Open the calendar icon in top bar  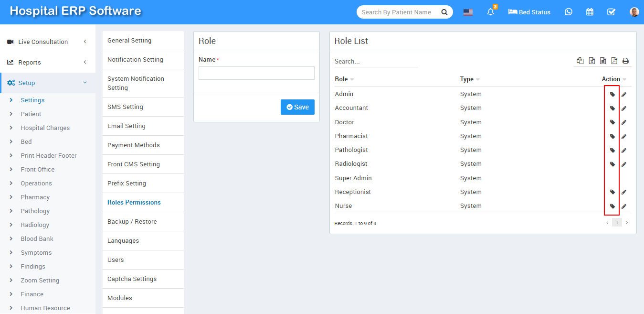tap(590, 12)
